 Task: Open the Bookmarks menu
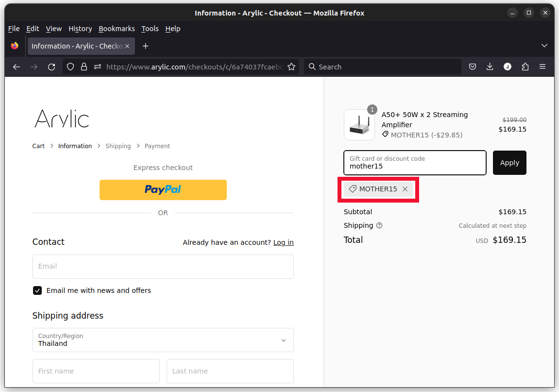pyautogui.click(x=117, y=29)
